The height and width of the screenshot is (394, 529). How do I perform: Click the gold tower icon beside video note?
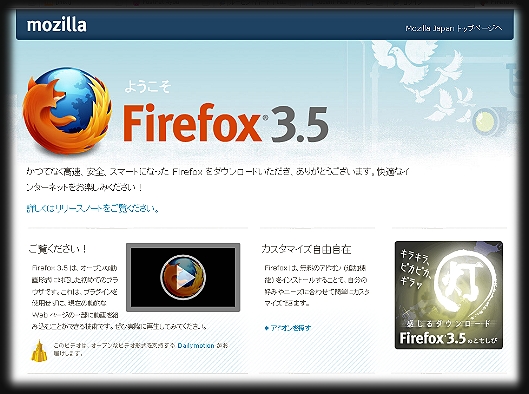click(39, 351)
